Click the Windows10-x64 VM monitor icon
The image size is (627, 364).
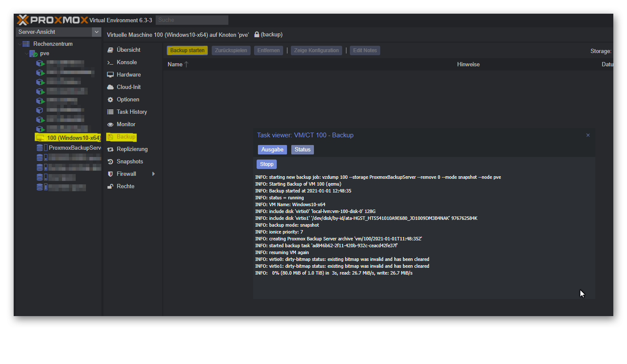pos(40,138)
